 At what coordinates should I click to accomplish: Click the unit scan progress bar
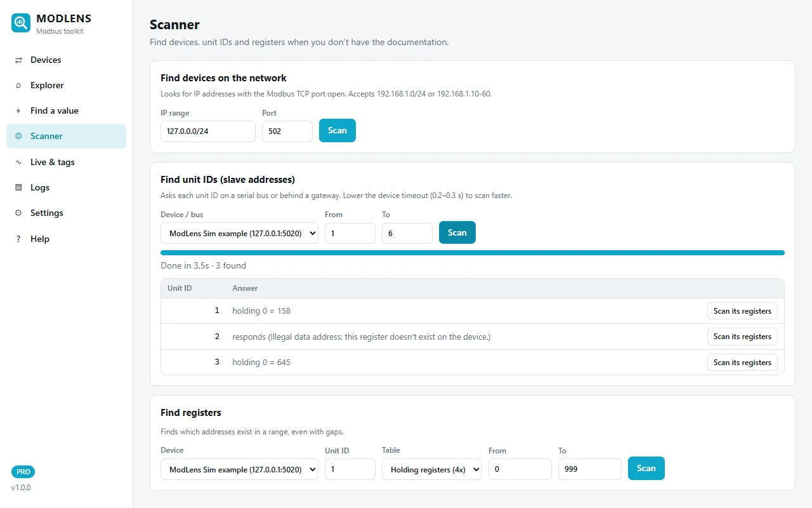point(473,253)
